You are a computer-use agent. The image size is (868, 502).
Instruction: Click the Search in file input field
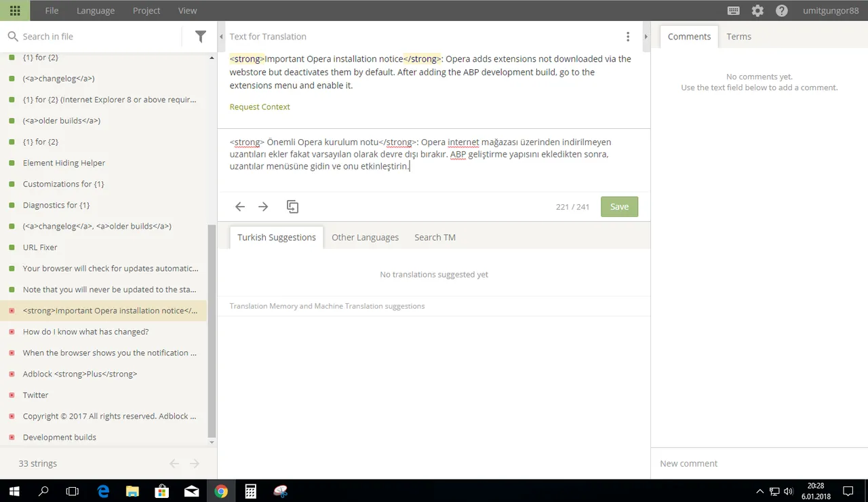tap(100, 37)
